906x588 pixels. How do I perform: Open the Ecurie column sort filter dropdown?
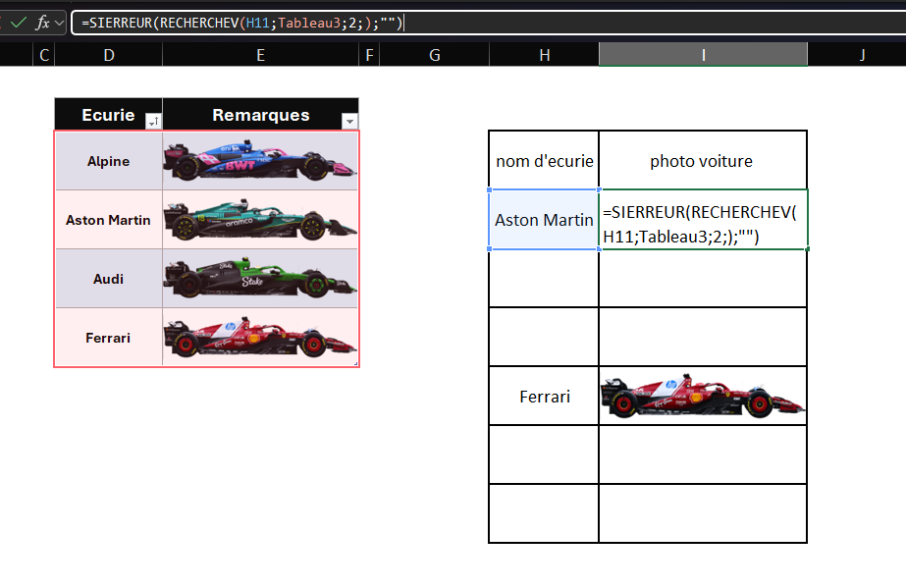tap(153, 121)
